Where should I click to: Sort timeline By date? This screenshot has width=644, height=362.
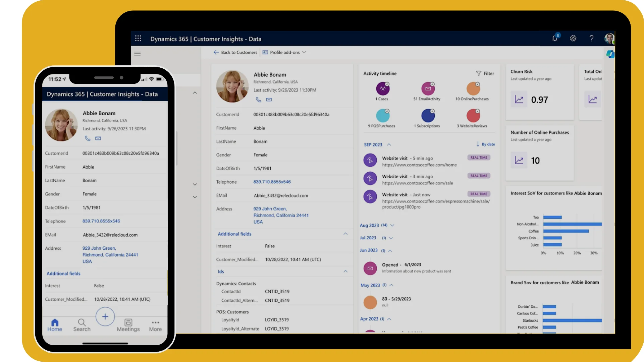coord(485,144)
